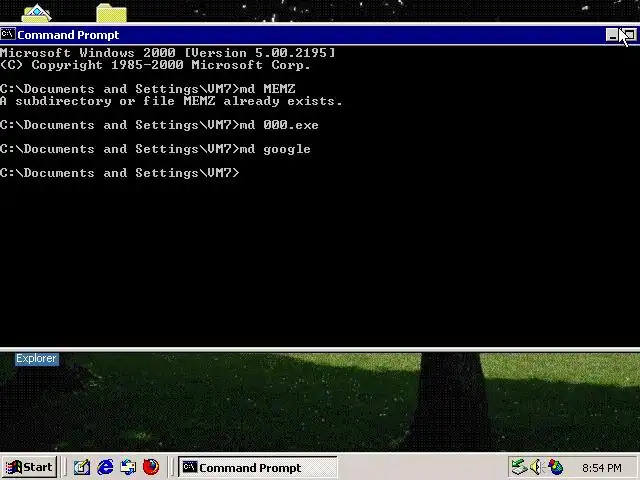Open the volume speaker tray icon
This screenshot has height=480, width=640.
point(536,467)
